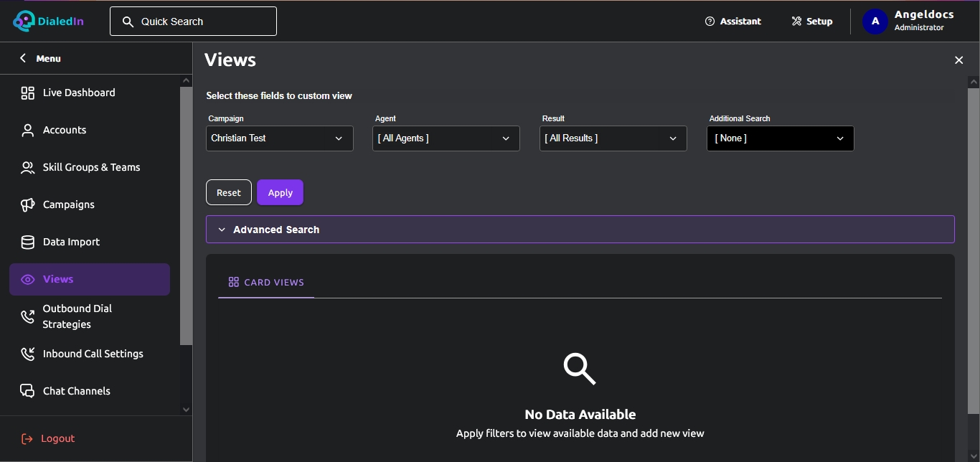Click the Skill Groups & Teams icon
This screenshot has width=980, height=462.
27,167
